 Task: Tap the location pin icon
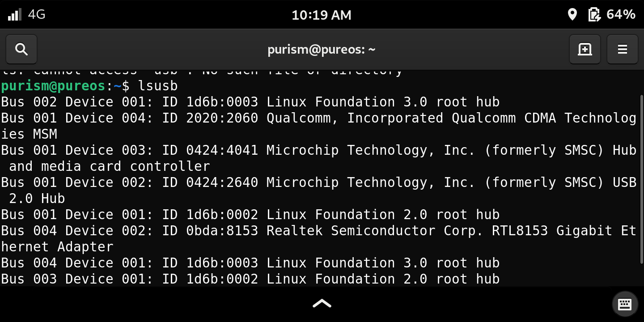572,15
